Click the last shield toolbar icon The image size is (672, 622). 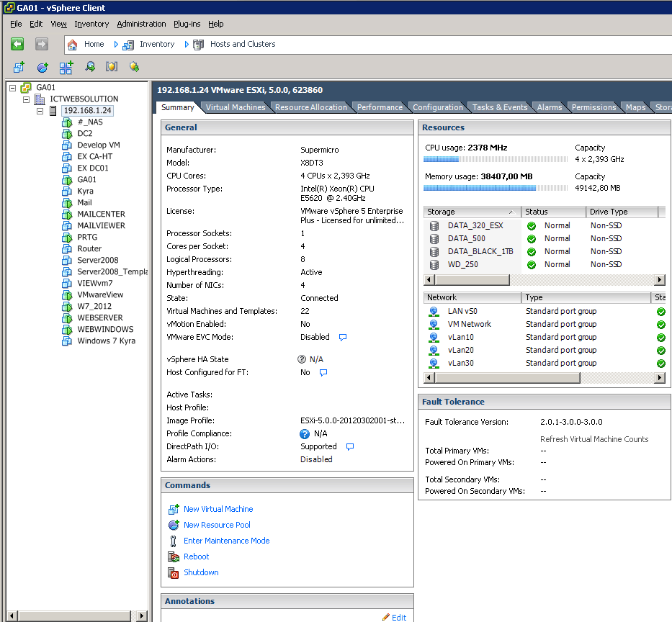(x=134, y=67)
